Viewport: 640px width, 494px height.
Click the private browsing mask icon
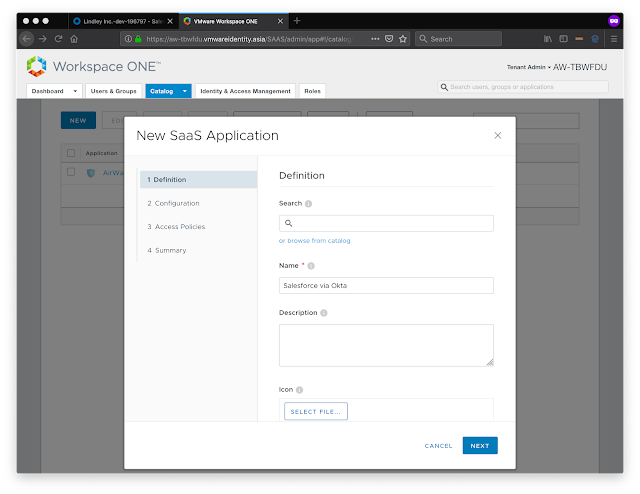(613, 21)
